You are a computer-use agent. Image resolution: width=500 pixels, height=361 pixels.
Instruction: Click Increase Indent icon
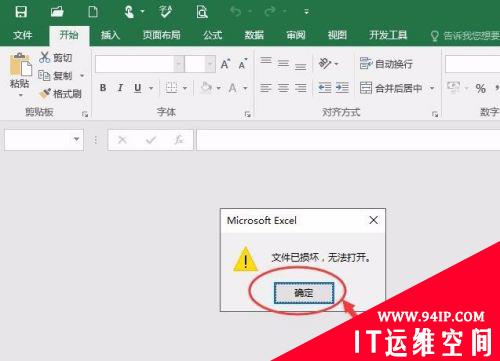[x=342, y=88]
